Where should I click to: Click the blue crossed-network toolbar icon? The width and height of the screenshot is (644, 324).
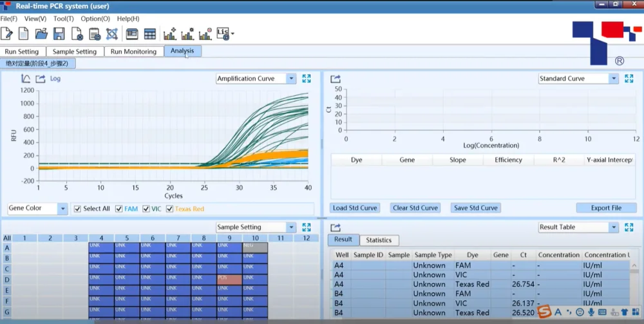pyautogui.click(x=111, y=33)
